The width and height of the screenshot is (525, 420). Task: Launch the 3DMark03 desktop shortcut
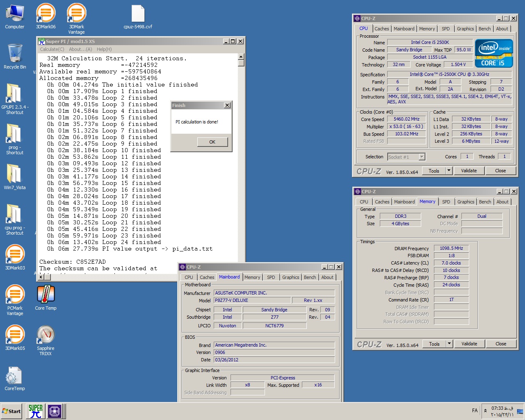click(x=15, y=257)
